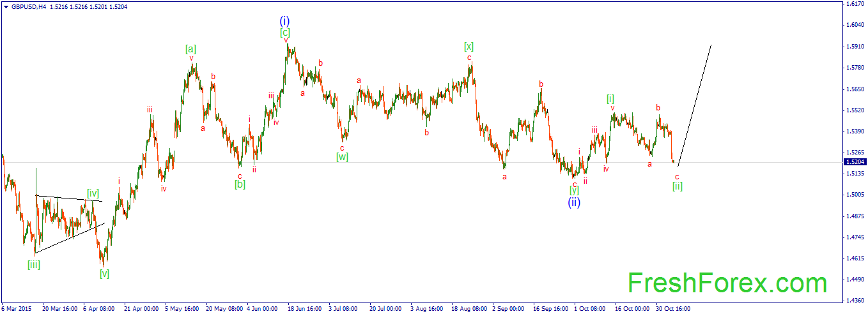Click the 30 Oct 16:00 date label
The width and height of the screenshot is (868, 314).
click(672, 308)
